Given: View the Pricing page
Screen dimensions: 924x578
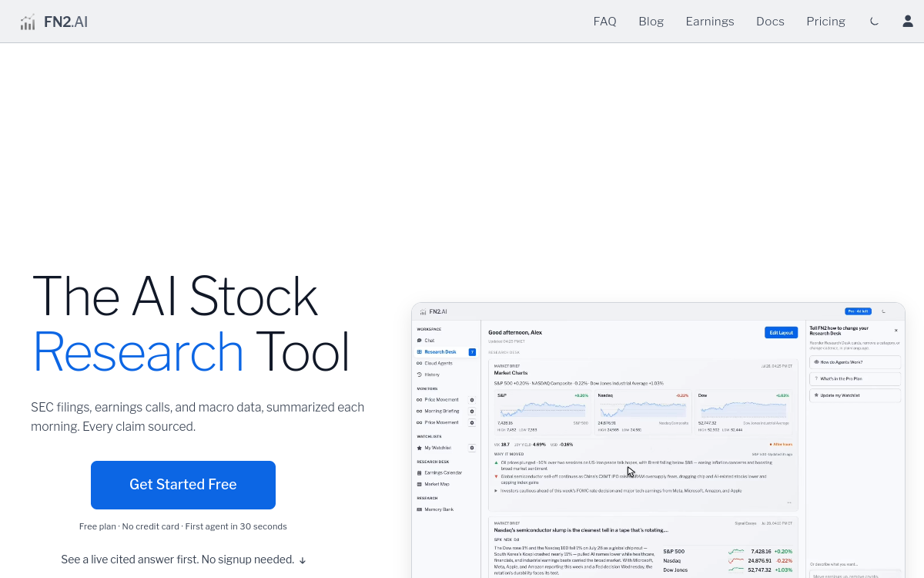Looking at the screenshot, I should [825, 22].
